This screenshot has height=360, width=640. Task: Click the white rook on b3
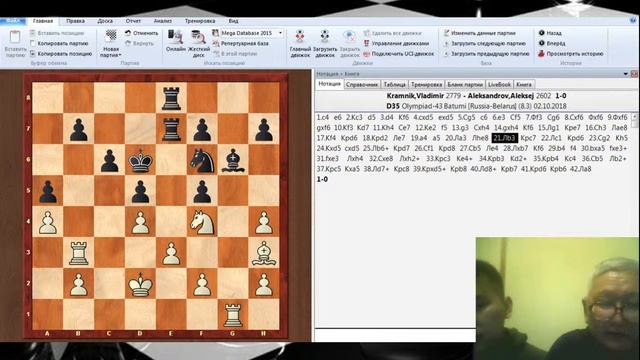click(78, 253)
